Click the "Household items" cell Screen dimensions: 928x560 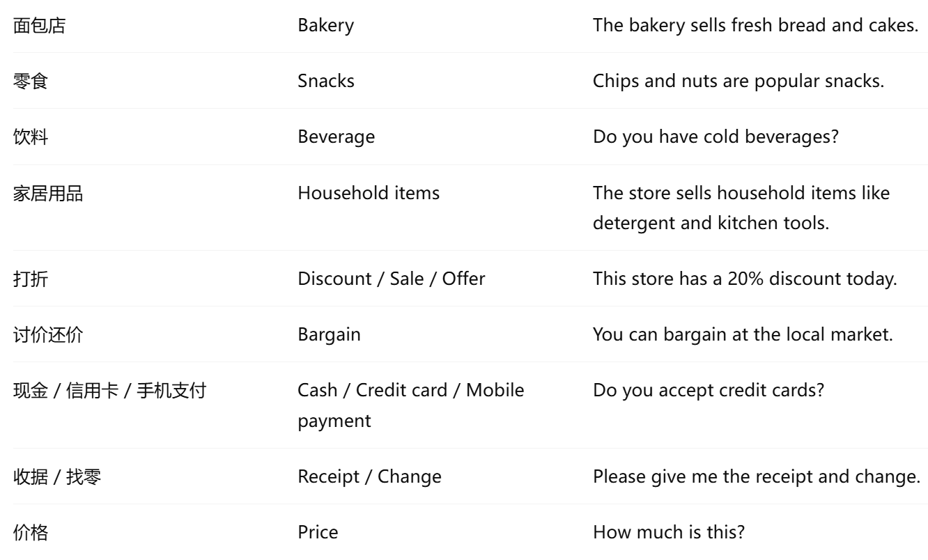coord(369,193)
